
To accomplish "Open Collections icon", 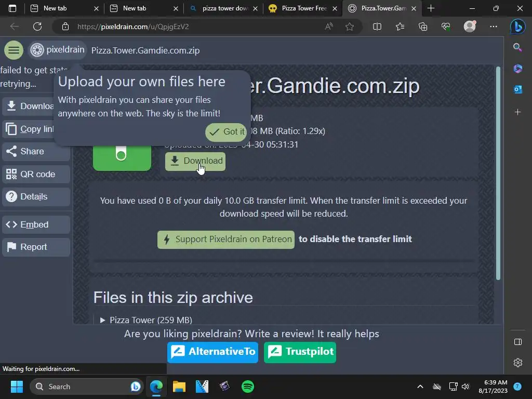I will click(x=423, y=26).
